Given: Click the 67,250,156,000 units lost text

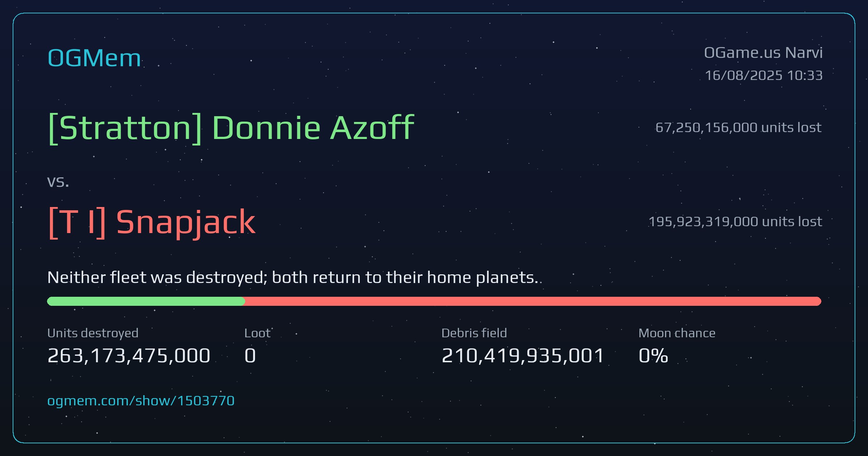Looking at the screenshot, I should [739, 128].
